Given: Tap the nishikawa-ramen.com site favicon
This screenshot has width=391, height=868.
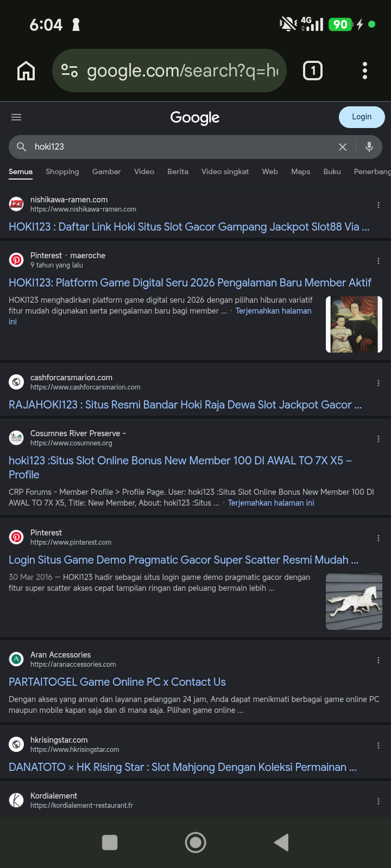Looking at the screenshot, I should click(x=17, y=204).
